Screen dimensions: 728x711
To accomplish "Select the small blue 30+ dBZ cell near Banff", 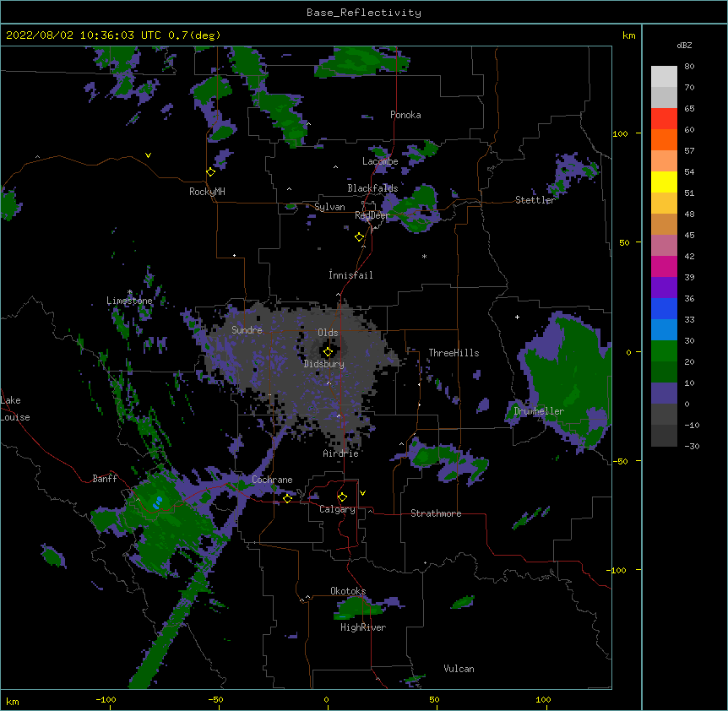I will (x=157, y=502).
